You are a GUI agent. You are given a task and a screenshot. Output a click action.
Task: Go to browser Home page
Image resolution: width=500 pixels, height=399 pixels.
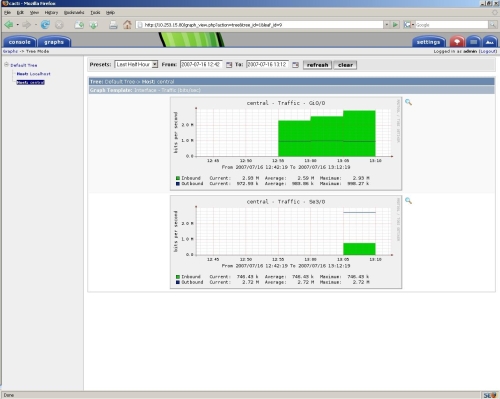[x=127, y=25]
